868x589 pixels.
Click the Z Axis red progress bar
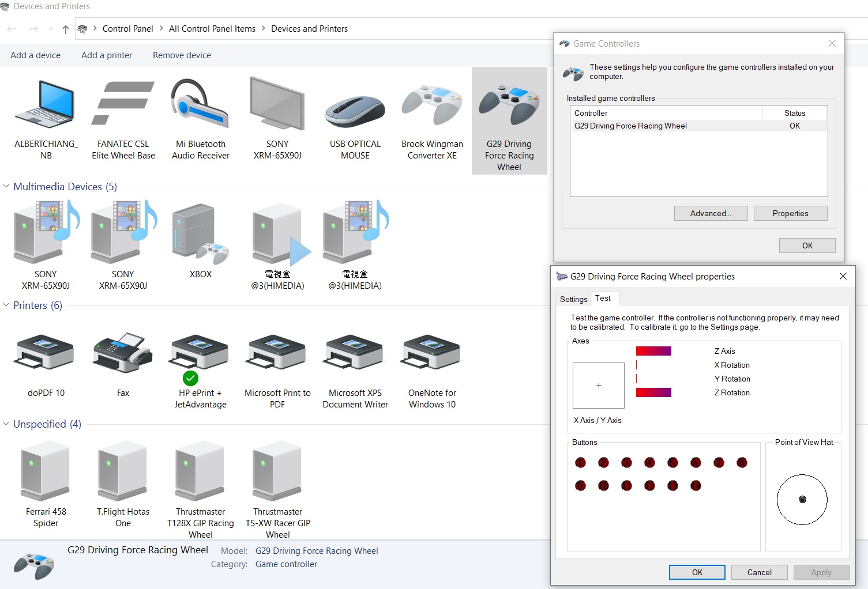653,351
